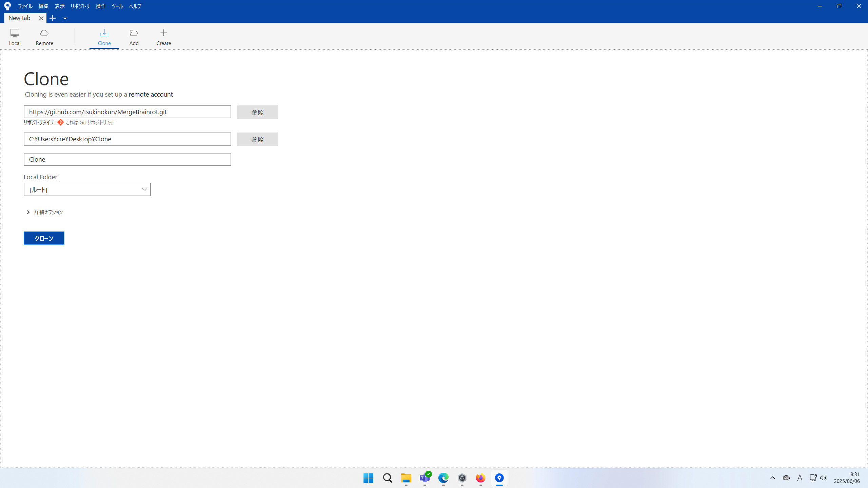The width and height of the screenshot is (868, 488).
Task: Open the ツール menu
Action: coord(117,6)
